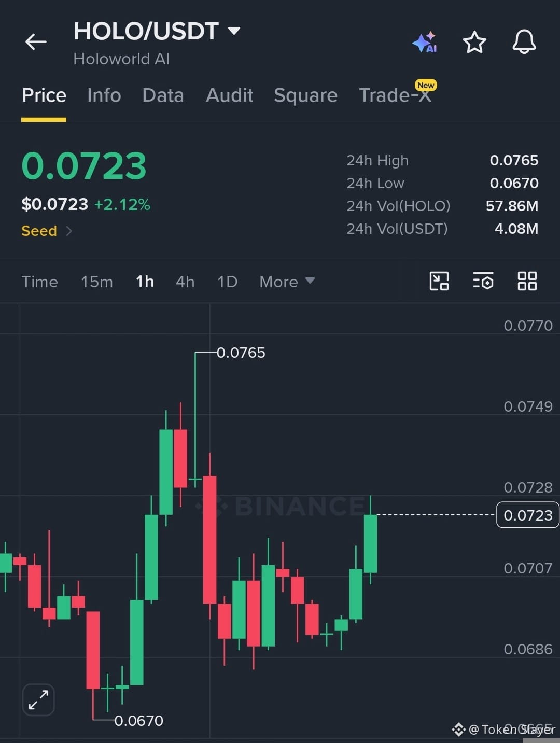The width and height of the screenshot is (560, 743).
Task: Select the 1D chart interval
Action: (227, 282)
